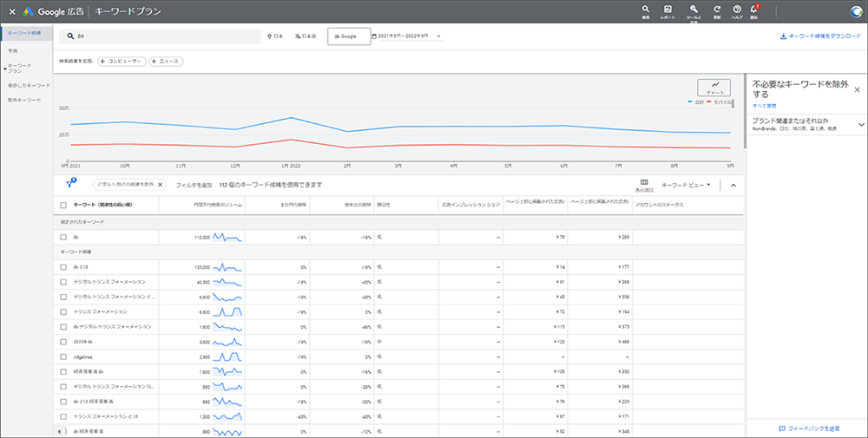Close the unnecessary keywords panel
The height and width of the screenshot is (438, 868).
(x=857, y=89)
